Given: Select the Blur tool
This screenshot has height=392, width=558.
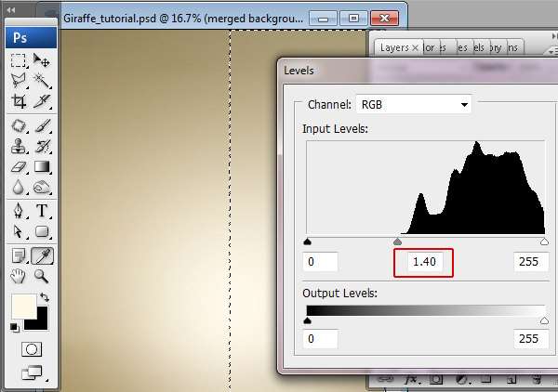Looking at the screenshot, I should 19,187.
